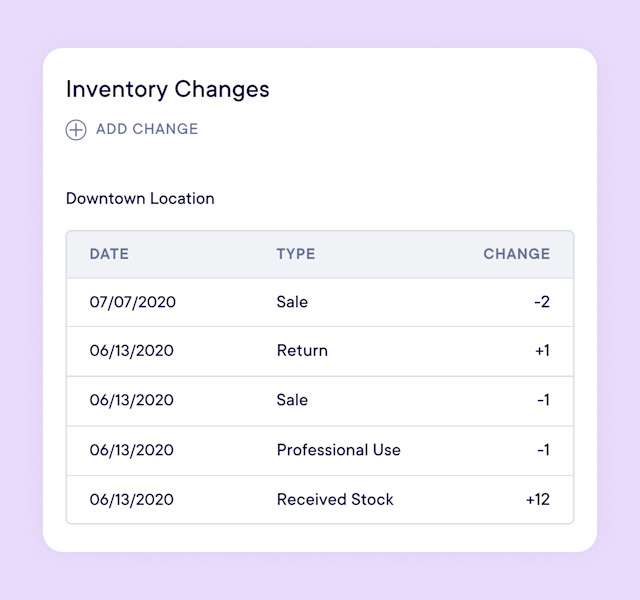Viewport: 640px width, 600px height.
Task: Click the -1 value for Professional Use
Action: click(x=543, y=450)
